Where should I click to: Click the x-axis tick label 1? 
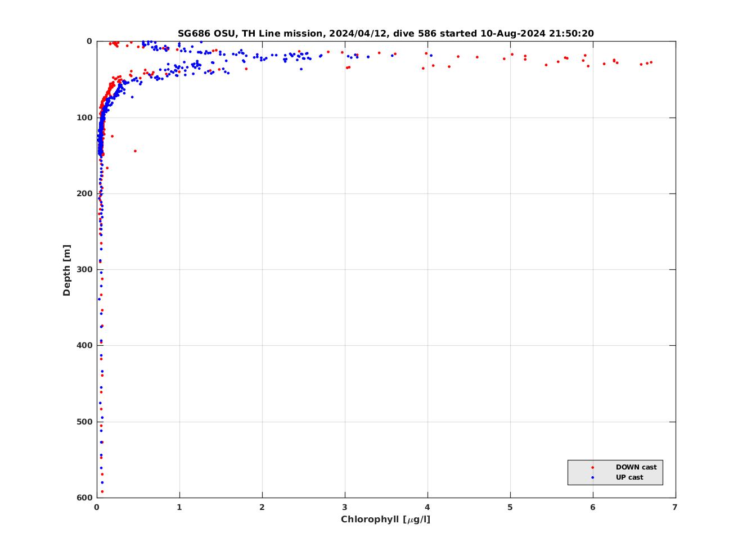[179, 507]
